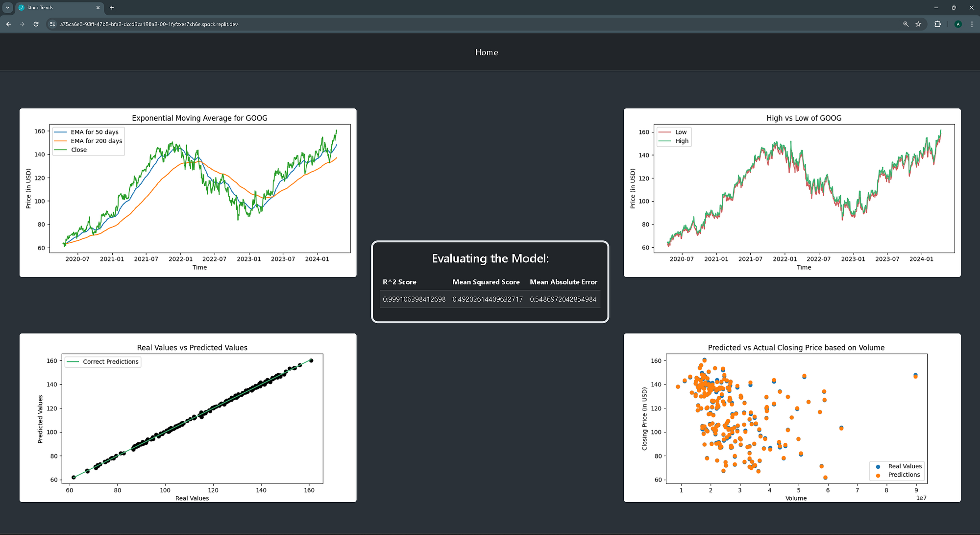Reload the Stock Trends page
Viewport: 980px width, 535px height.
click(x=36, y=24)
